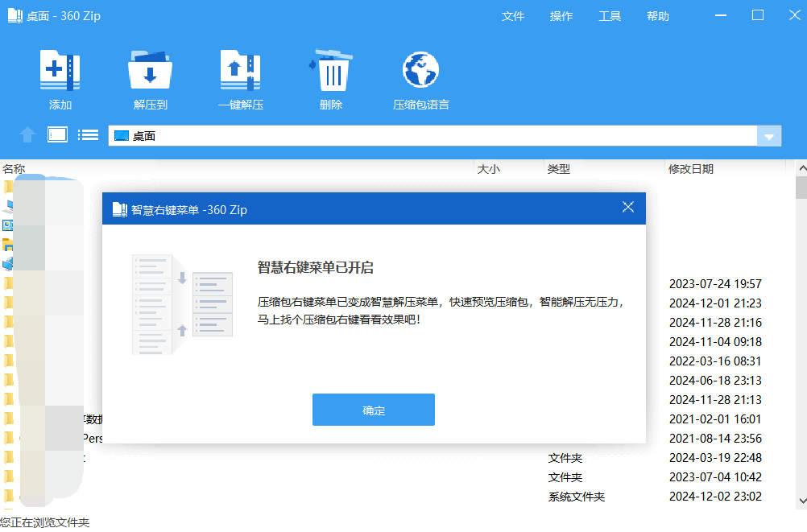Open the 帮助 menu
Image resolution: width=807 pixels, height=532 pixels.
658,16
